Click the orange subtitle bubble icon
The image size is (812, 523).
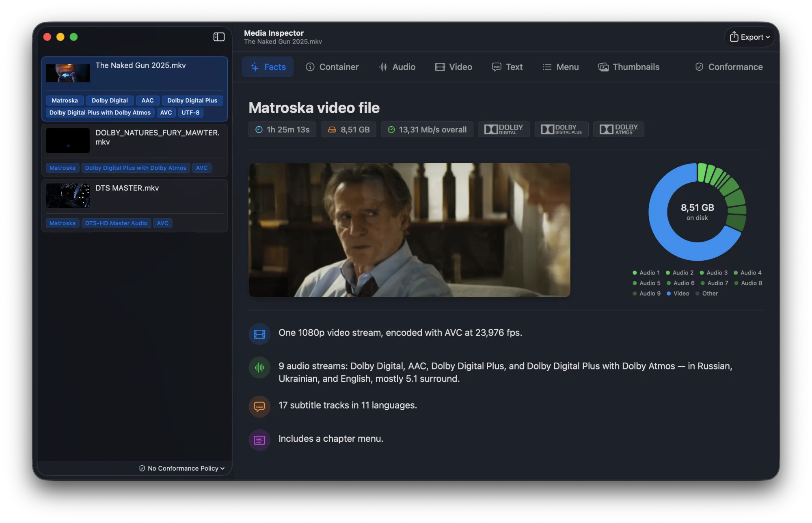pos(259,406)
